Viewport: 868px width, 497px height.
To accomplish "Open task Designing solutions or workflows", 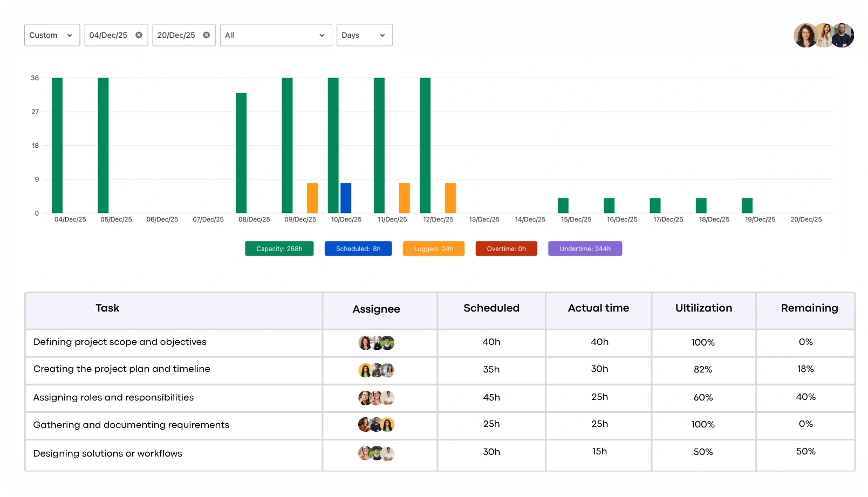I will pyautogui.click(x=107, y=453).
